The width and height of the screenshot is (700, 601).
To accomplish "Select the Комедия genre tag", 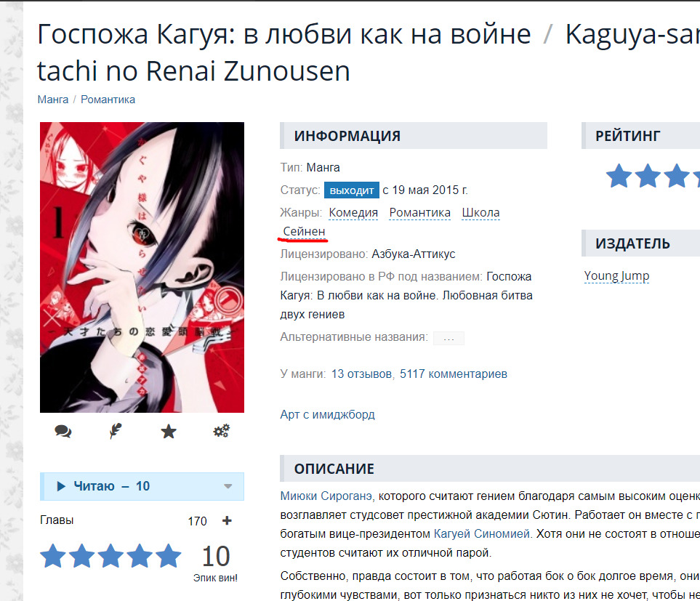I will pyautogui.click(x=353, y=213).
